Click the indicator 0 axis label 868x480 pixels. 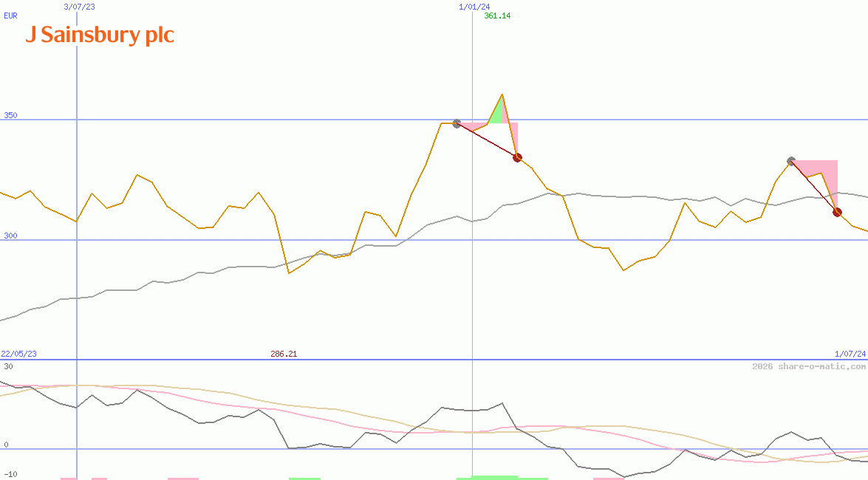pos(6,445)
